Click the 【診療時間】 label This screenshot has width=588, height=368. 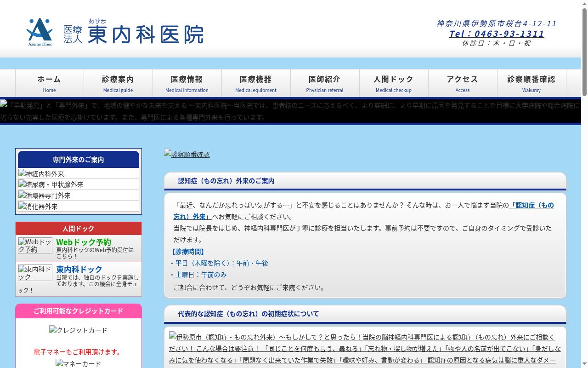coord(188,252)
